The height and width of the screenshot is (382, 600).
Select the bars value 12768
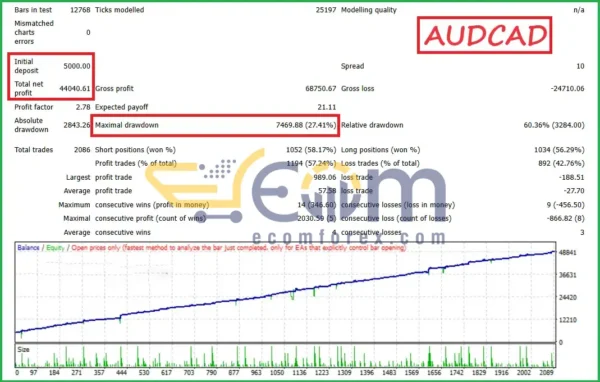(x=80, y=10)
